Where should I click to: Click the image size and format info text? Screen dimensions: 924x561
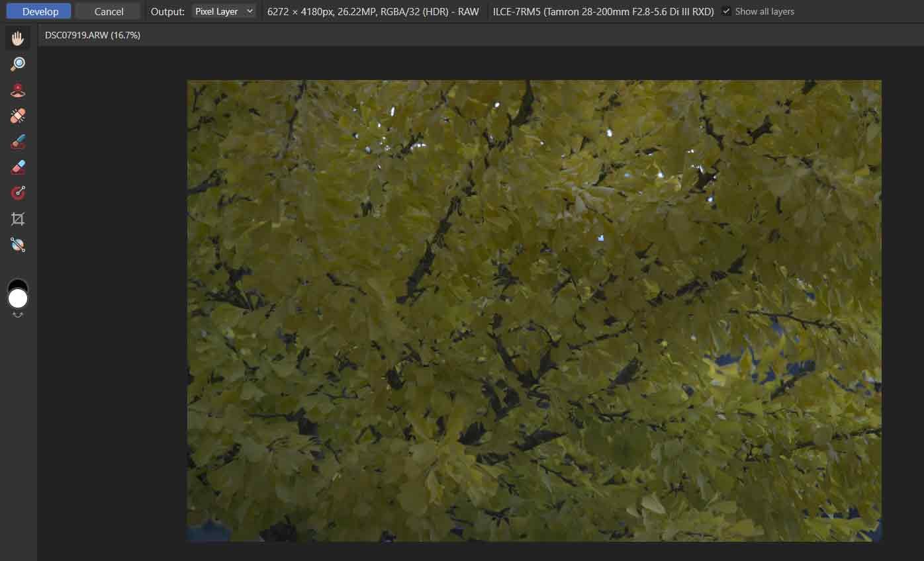pos(373,11)
